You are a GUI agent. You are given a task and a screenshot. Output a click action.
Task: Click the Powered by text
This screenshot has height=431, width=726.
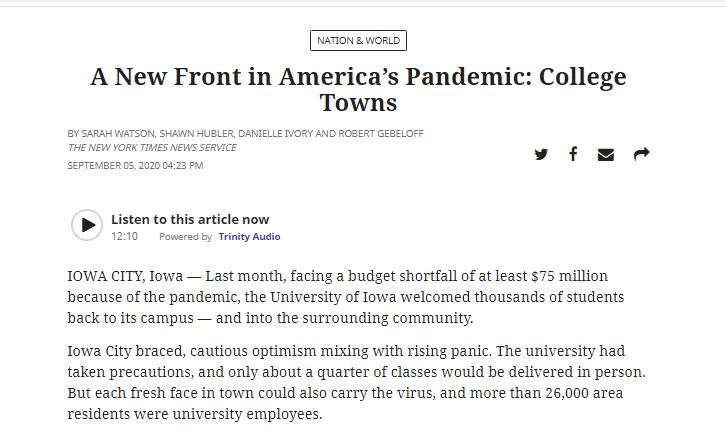pos(185,237)
